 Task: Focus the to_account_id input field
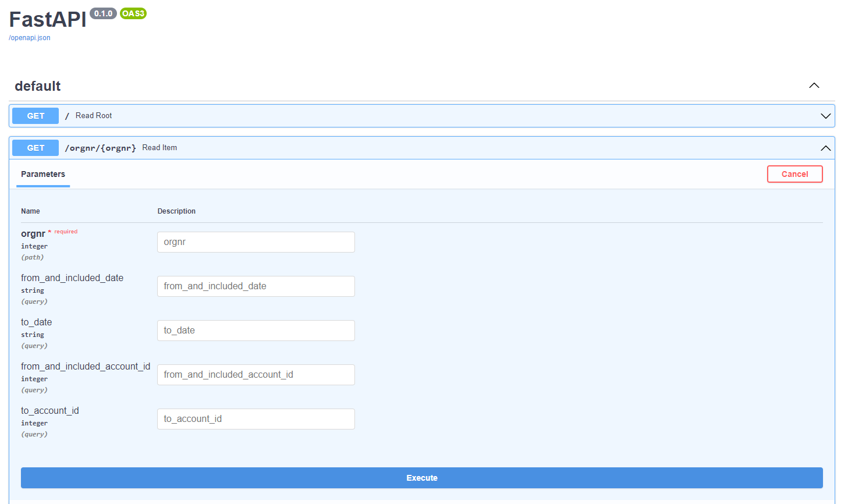point(256,419)
